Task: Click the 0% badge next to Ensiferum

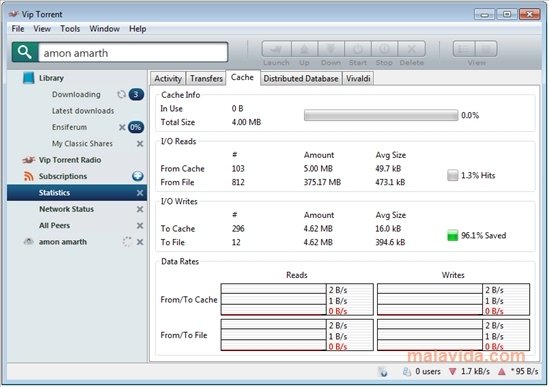Action: click(136, 127)
